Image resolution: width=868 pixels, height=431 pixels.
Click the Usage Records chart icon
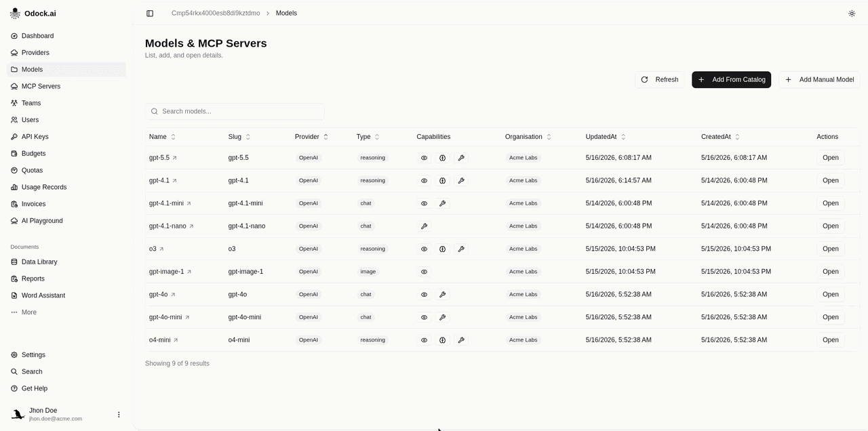point(14,187)
